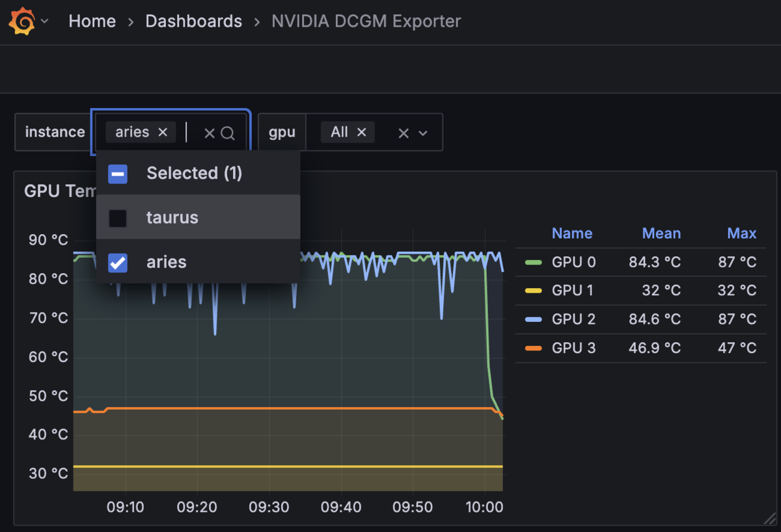Isolate the GPU 2 series in the legend
The image size is (781, 532).
coord(573,319)
